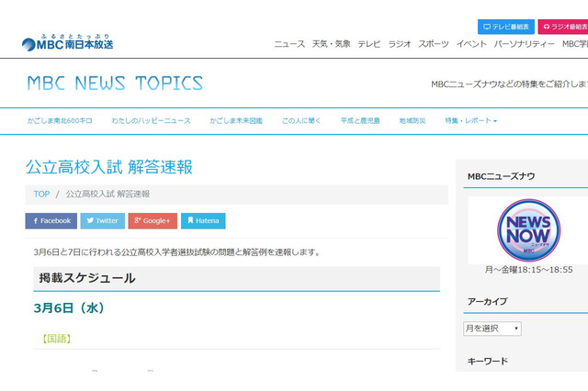Click the 3月6日(水) date heading
The height and width of the screenshot is (391, 588).
click(x=69, y=308)
